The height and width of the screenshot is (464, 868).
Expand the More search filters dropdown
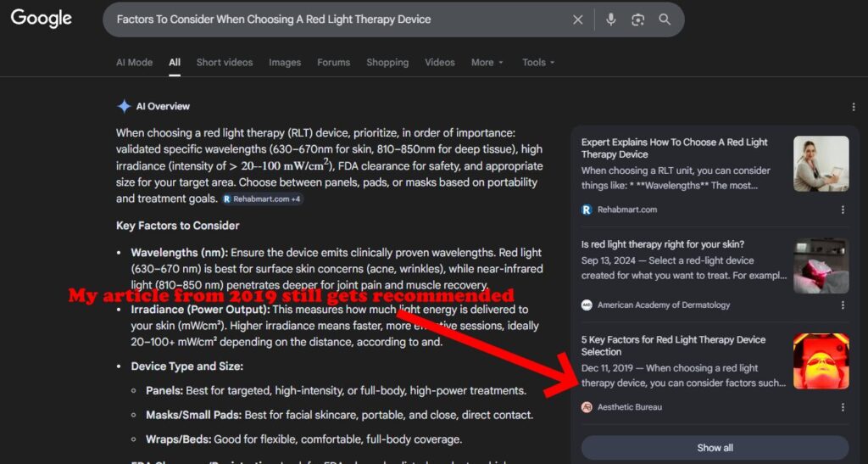[487, 63]
